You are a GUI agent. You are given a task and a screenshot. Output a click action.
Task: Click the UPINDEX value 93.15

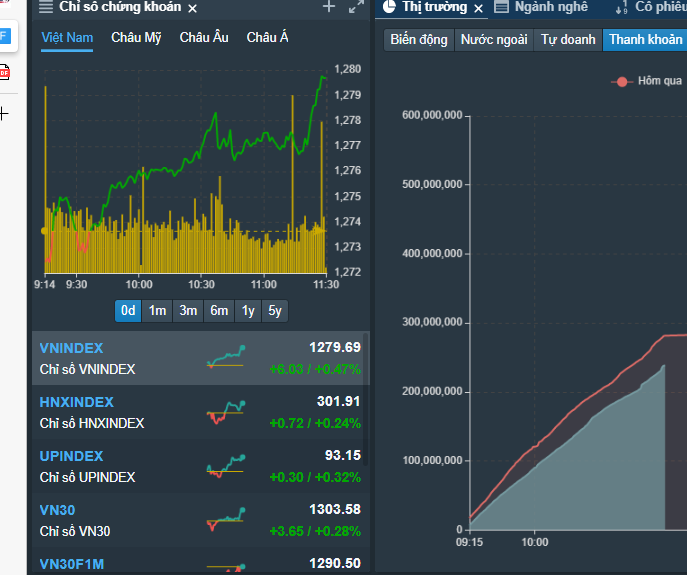[343, 455]
